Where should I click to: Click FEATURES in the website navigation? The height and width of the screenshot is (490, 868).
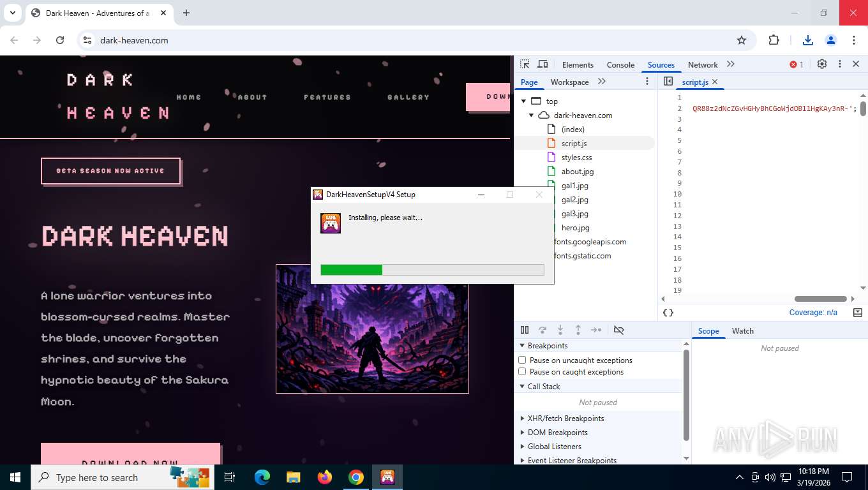click(x=327, y=97)
